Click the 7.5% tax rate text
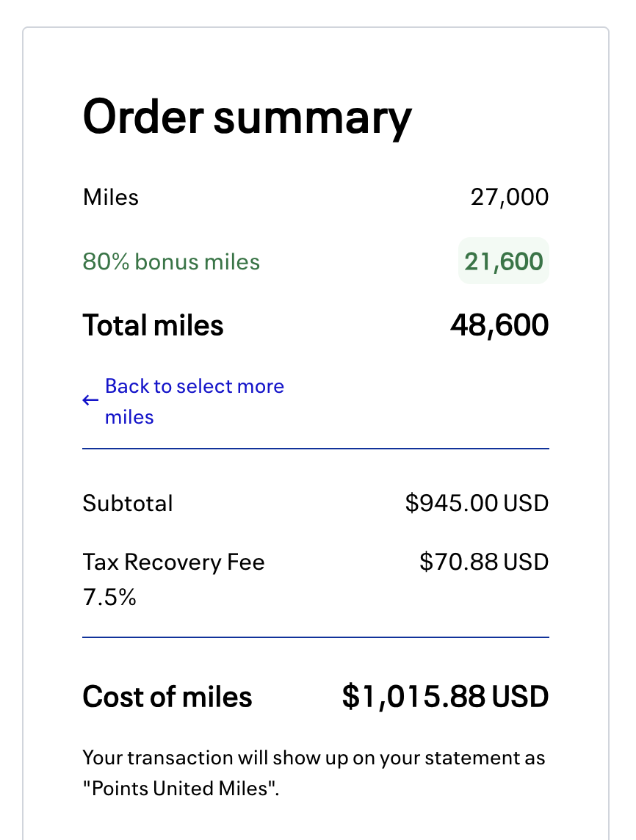Viewport: 636px width, 840px height. pyautogui.click(x=109, y=597)
